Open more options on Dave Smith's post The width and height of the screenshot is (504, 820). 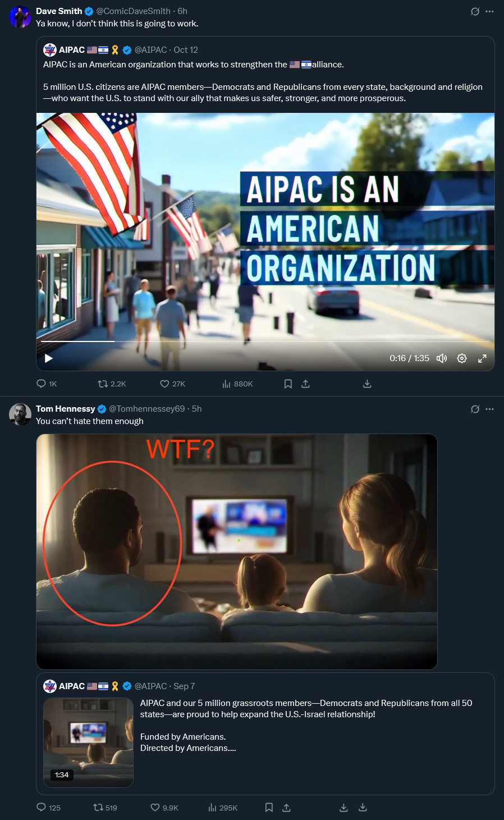point(489,11)
